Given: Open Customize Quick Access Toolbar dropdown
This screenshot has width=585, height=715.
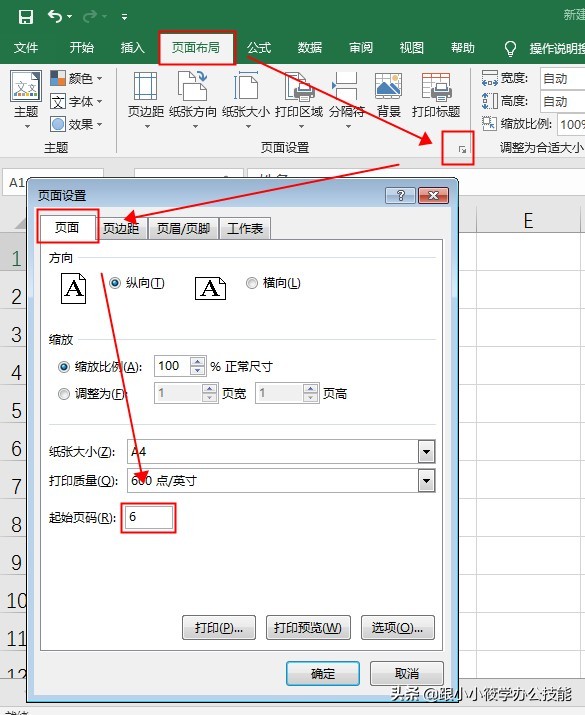Looking at the screenshot, I should coord(124,17).
